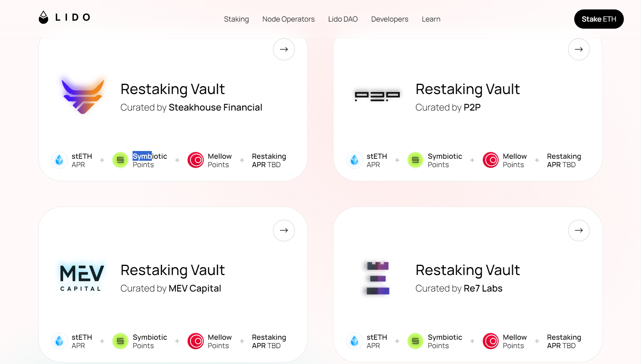Click the Steakhouse Financial bull logo
This screenshot has width=641, height=364.
[83, 96]
